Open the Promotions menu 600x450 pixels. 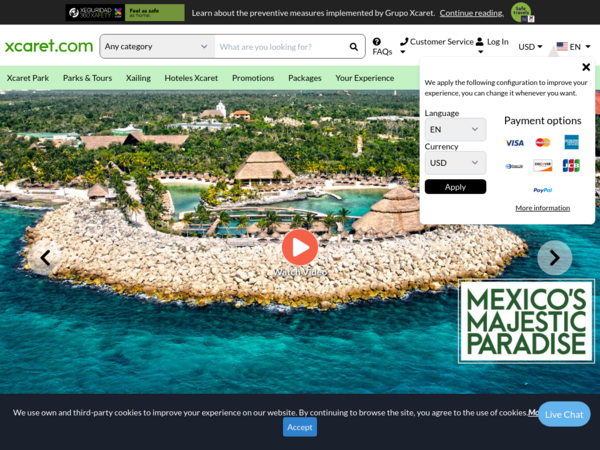[253, 78]
